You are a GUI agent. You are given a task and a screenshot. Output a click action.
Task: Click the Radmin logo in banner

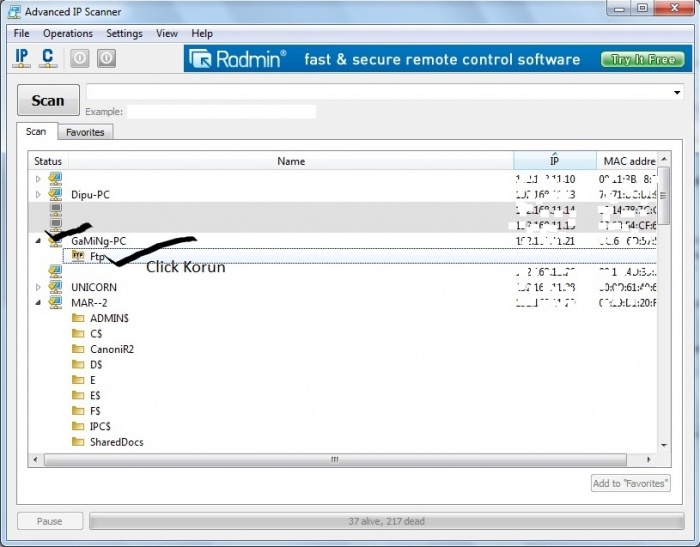click(x=238, y=59)
